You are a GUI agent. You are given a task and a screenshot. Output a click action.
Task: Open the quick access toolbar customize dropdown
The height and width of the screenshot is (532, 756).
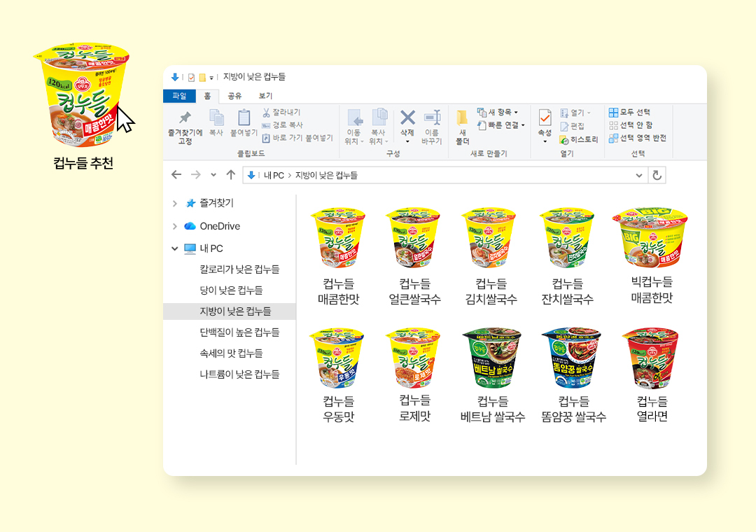click(211, 78)
